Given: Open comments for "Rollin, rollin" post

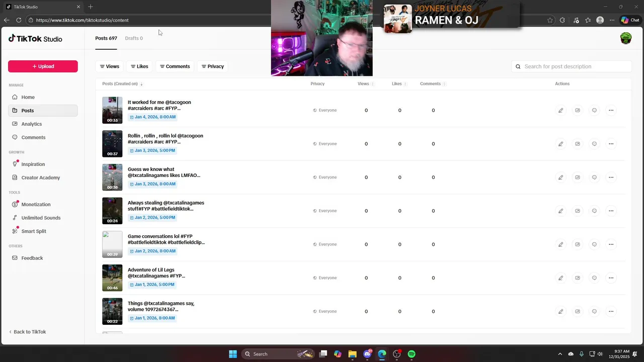Looking at the screenshot, I should click(594, 144).
